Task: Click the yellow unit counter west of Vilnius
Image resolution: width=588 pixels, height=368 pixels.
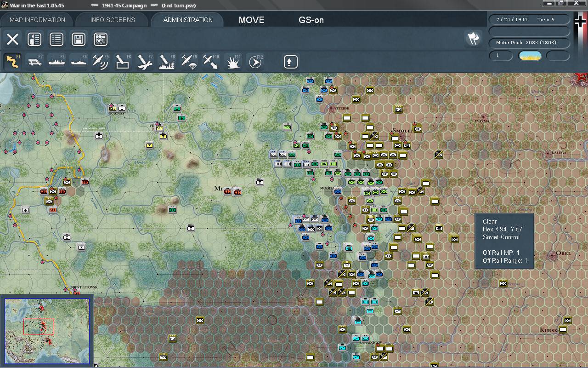Action: tap(149, 145)
